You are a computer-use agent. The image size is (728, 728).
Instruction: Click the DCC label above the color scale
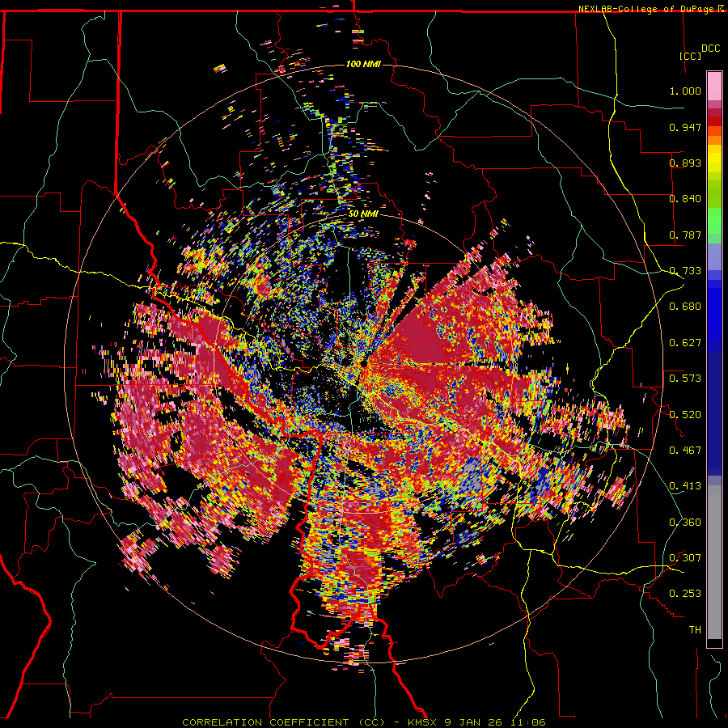710,48
